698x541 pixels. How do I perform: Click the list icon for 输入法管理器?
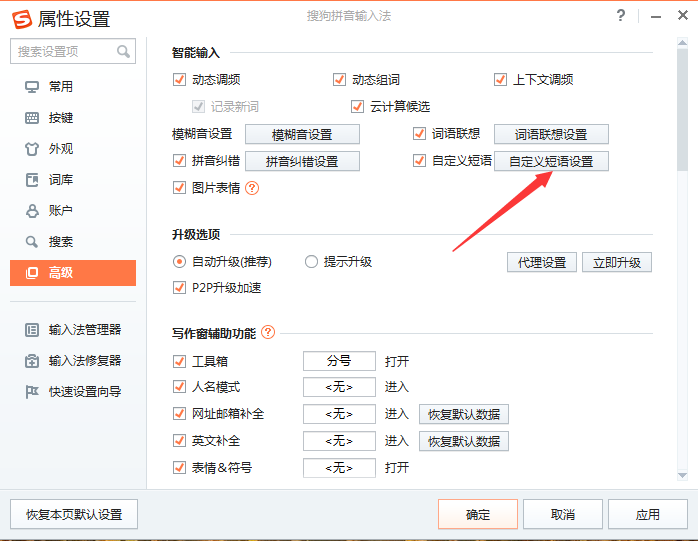[32, 330]
